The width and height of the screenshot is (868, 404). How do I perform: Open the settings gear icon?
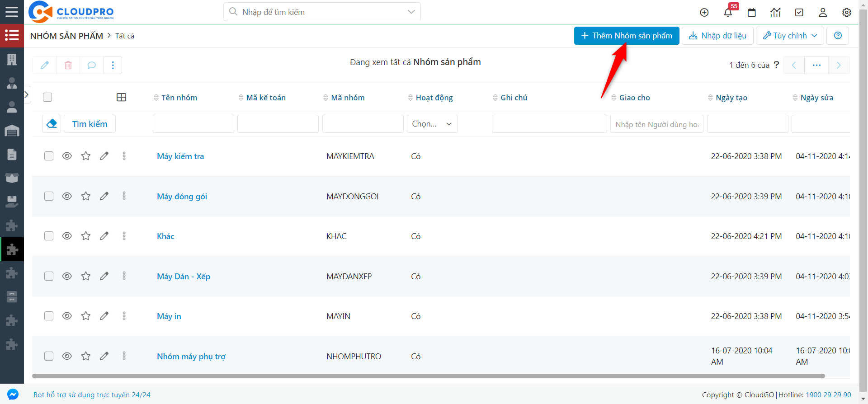click(x=847, y=13)
